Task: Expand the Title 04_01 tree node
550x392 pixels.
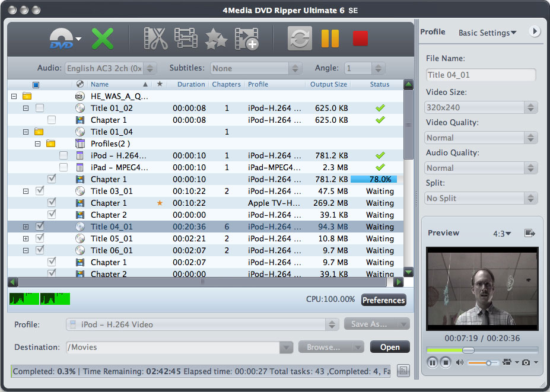Action: 26,227
